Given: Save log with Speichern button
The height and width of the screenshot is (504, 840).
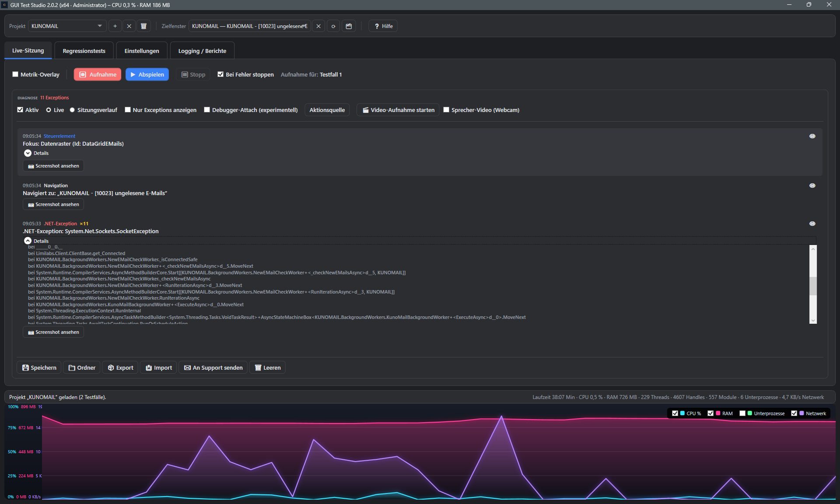Looking at the screenshot, I should [39, 367].
